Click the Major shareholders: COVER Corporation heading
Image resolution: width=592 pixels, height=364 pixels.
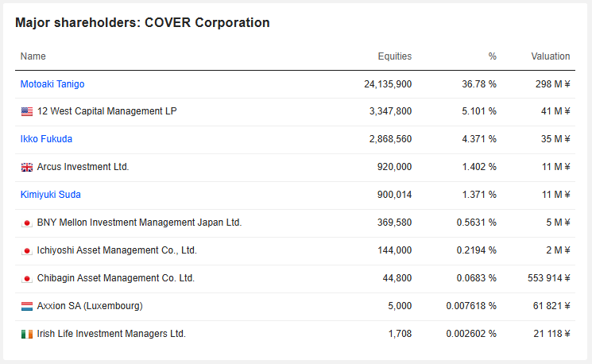pyautogui.click(x=143, y=23)
